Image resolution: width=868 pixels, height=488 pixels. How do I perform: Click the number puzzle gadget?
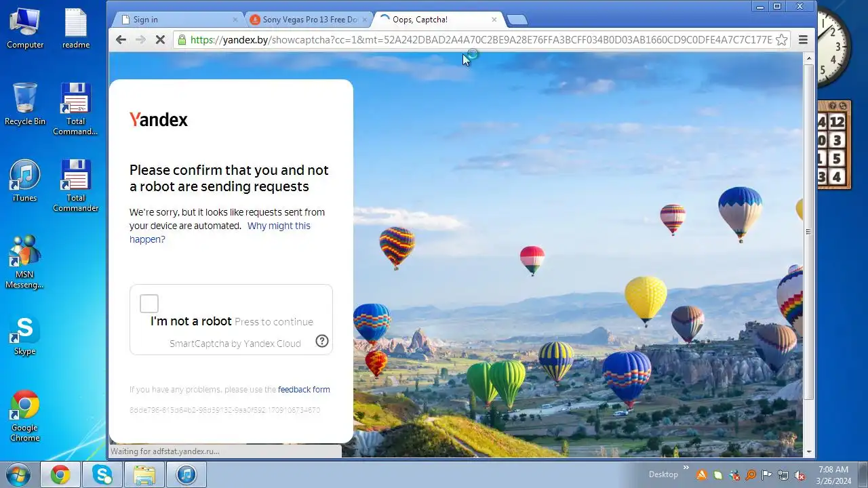[x=833, y=145]
